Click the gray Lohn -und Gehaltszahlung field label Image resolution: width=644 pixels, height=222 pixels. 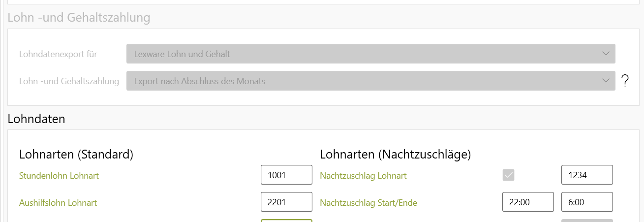69,81
